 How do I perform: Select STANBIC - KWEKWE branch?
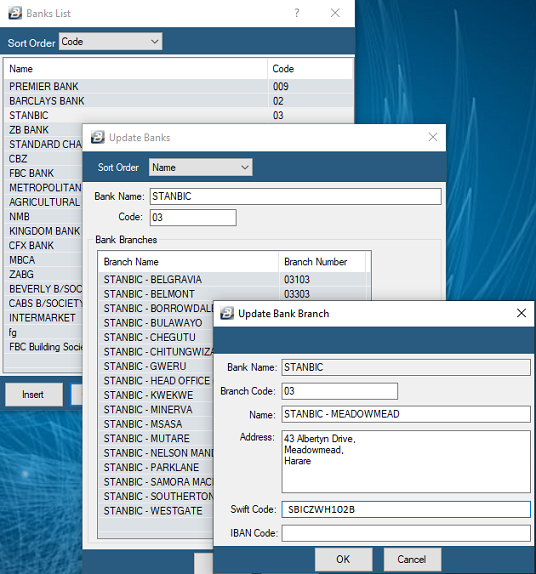click(x=156, y=395)
